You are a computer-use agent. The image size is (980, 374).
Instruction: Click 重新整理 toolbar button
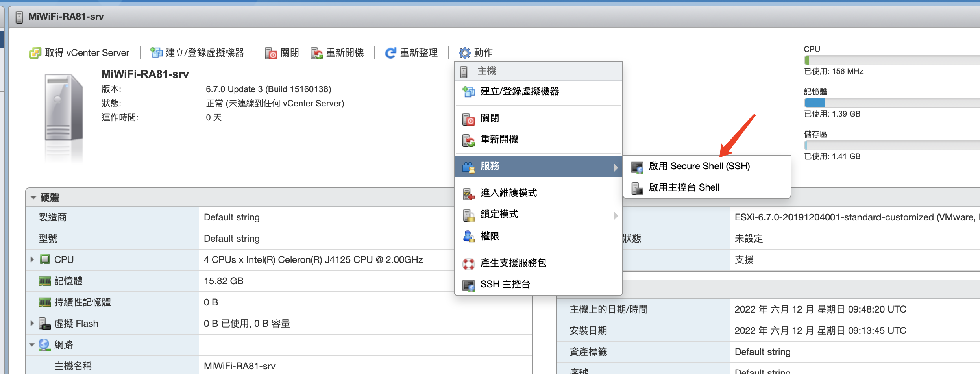tap(411, 53)
